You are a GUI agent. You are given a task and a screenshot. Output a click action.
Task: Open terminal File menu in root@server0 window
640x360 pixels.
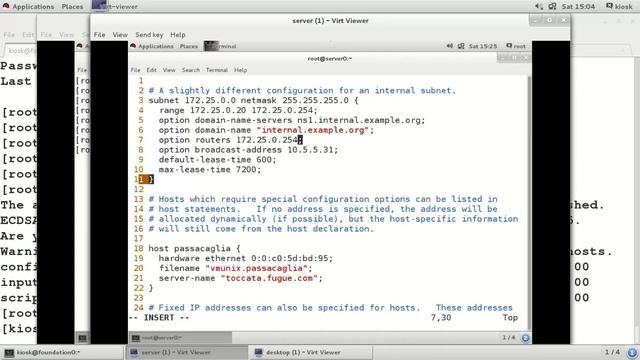(x=136, y=70)
